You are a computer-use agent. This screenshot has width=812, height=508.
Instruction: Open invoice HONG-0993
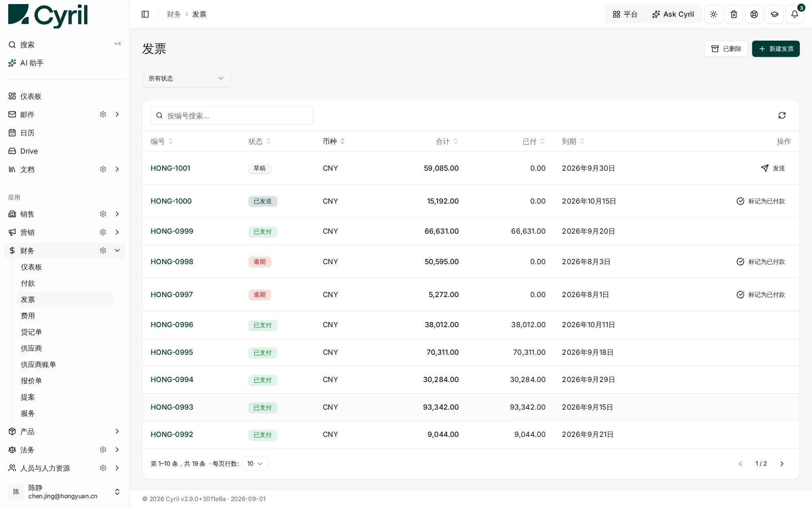tap(172, 407)
